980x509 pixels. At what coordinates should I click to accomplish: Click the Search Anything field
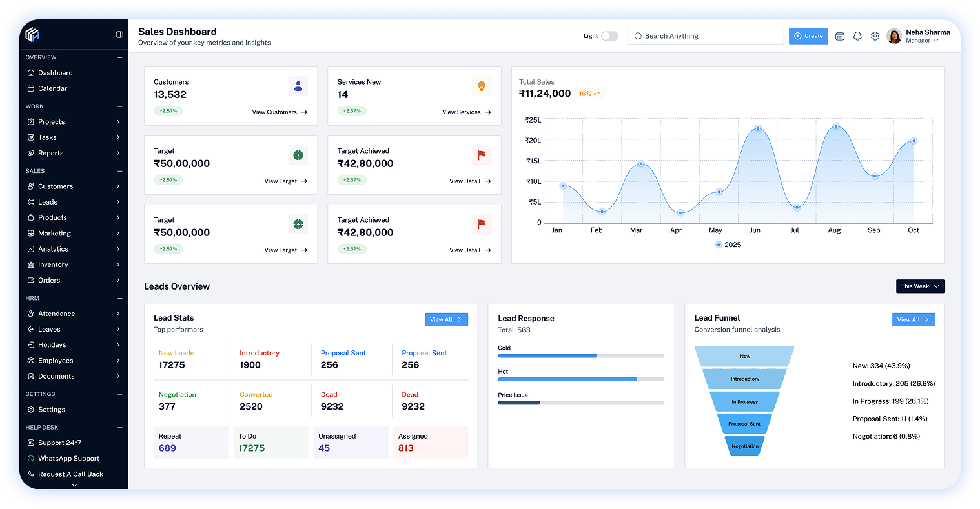pos(706,36)
